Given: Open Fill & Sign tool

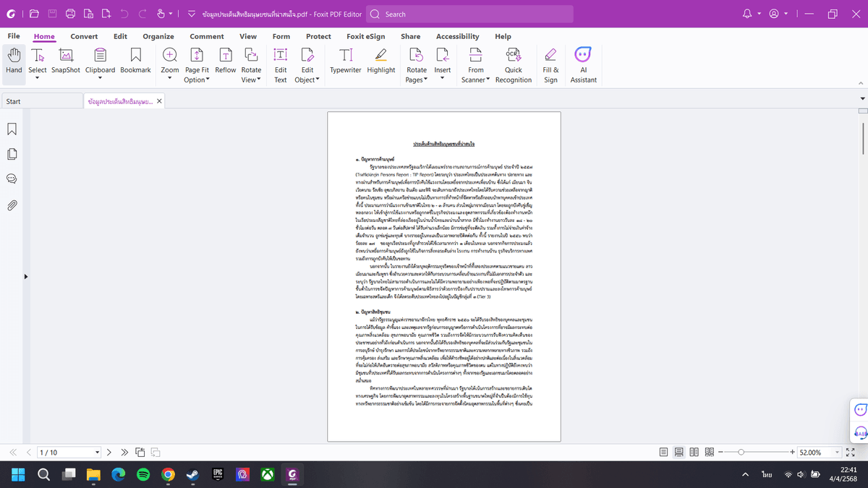Looking at the screenshot, I should [550, 65].
